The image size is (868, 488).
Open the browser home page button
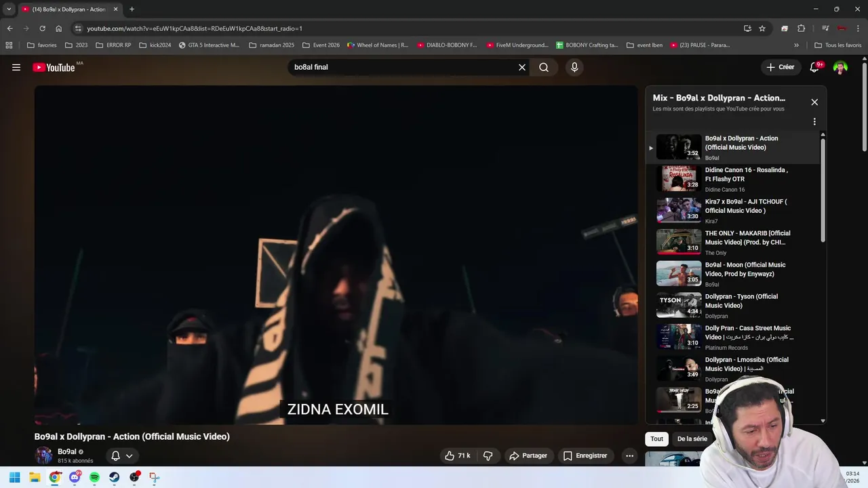point(58,28)
